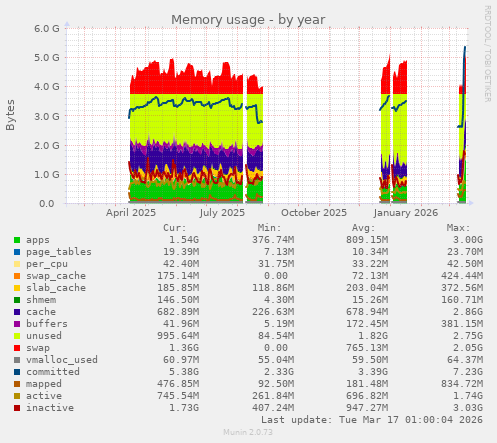Click the swap_cache orange legend swatch

point(17,276)
